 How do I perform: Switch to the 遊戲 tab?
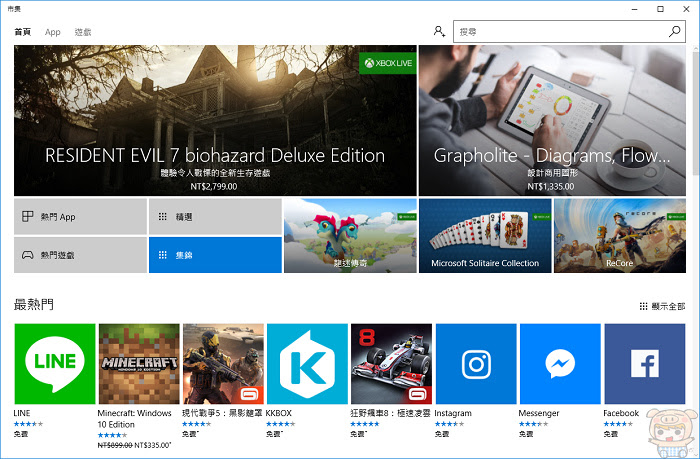pyautogui.click(x=83, y=32)
